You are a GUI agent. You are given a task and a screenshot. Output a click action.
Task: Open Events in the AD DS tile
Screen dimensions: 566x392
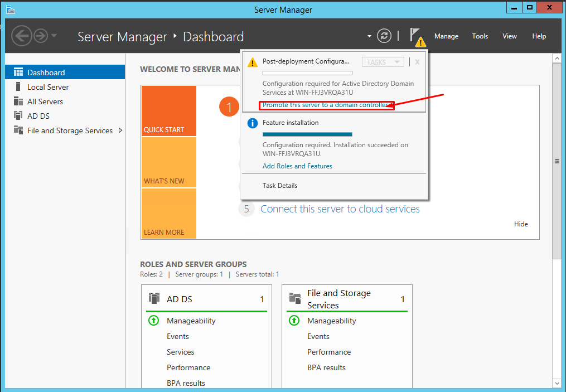coord(177,336)
